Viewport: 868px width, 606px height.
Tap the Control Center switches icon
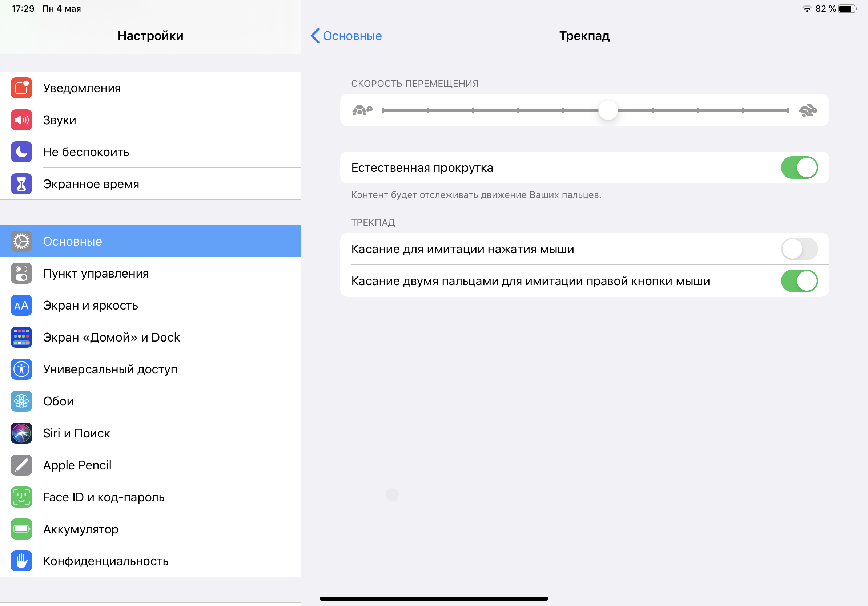21,273
